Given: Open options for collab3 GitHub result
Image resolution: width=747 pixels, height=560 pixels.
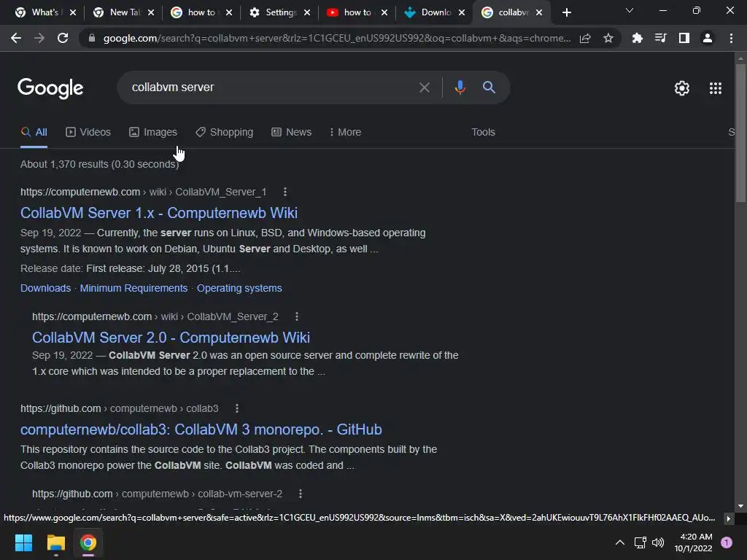Looking at the screenshot, I should pyautogui.click(x=237, y=408).
